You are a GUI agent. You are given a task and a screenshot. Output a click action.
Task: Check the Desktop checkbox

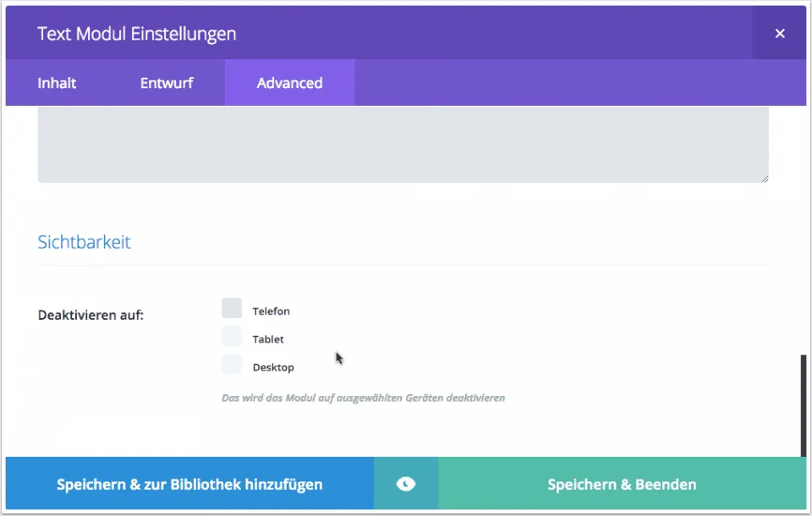[232, 365]
